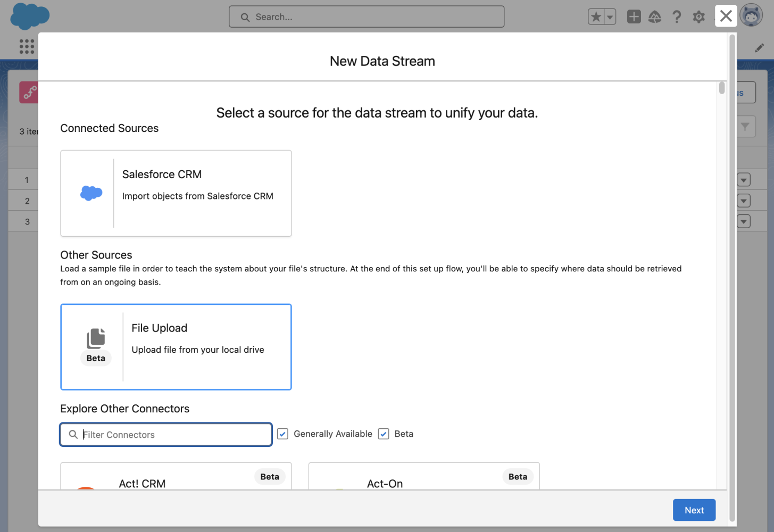Screen dimensions: 774x532
Task: Open row 1 actions dropdown in background table
Action: point(743,179)
